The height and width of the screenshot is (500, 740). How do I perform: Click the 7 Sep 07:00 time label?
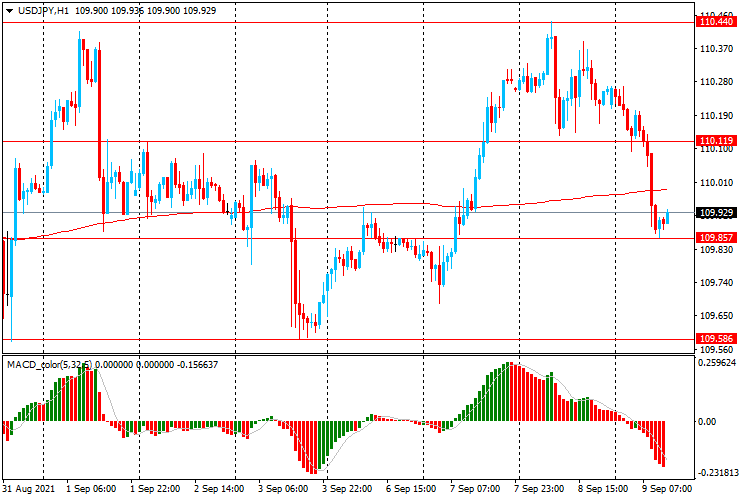(475, 489)
